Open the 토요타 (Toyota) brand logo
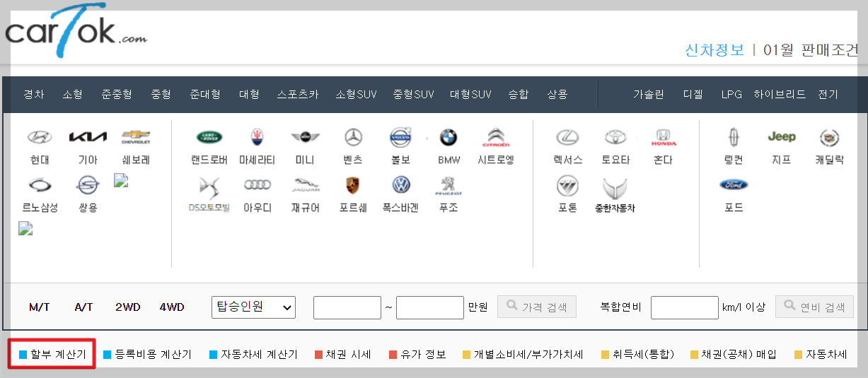Image resolution: width=868 pixels, height=378 pixels. tap(615, 137)
